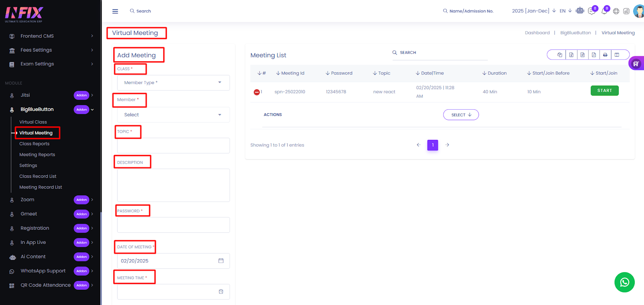Viewport: 644px width, 305px height.
Task: Open column visibility icon
Action: [x=617, y=55]
